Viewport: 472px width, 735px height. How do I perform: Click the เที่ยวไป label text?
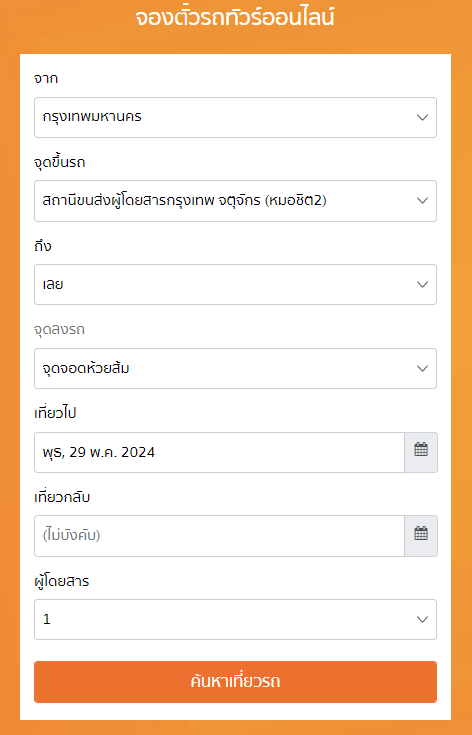coord(55,413)
